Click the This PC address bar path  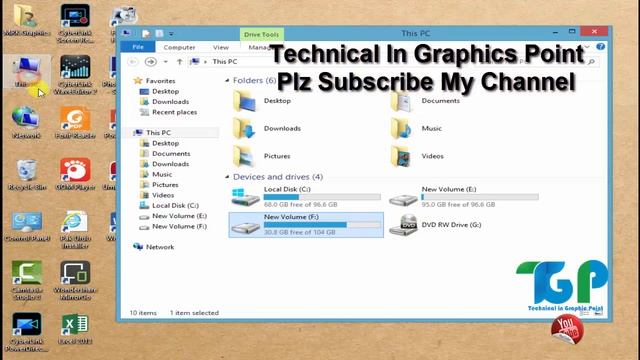(x=224, y=62)
